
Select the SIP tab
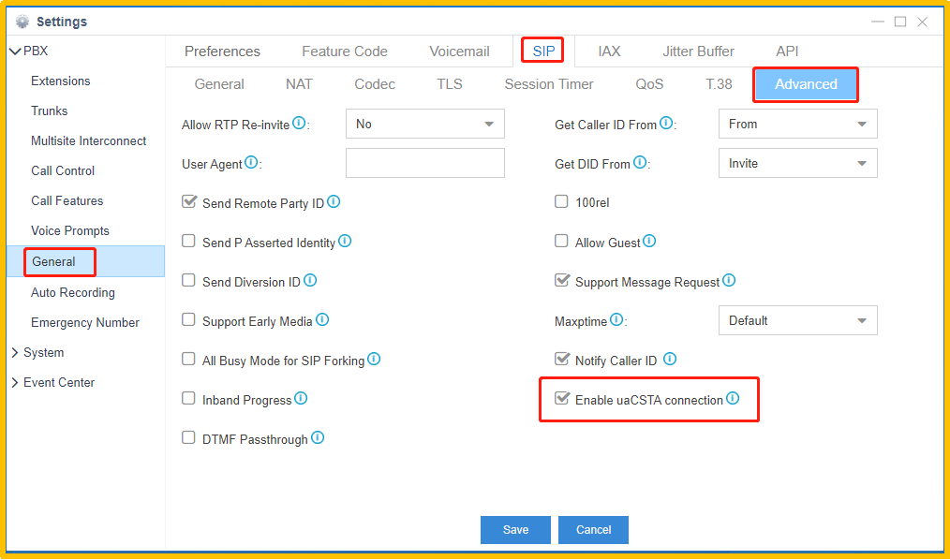(x=543, y=52)
